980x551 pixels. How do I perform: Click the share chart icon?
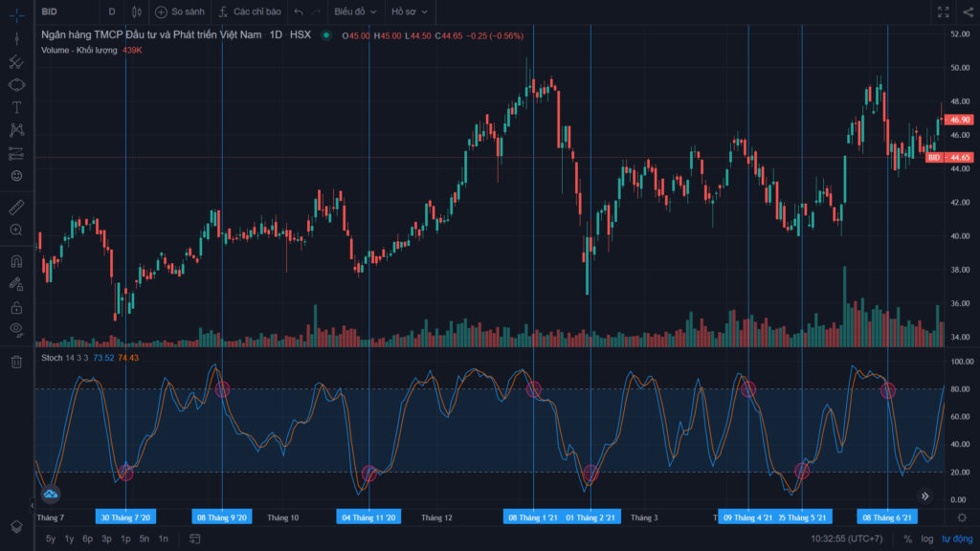tap(969, 11)
